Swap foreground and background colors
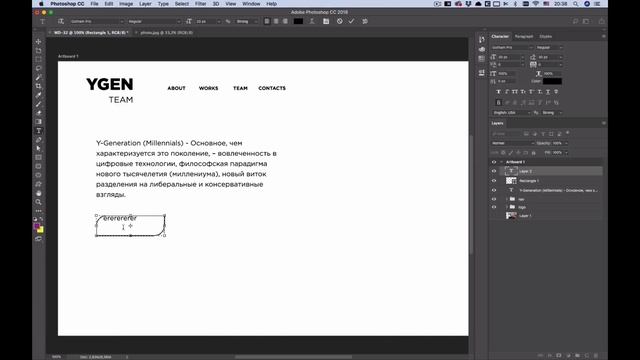This screenshot has width=640, height=360. click(x=41, y=219)
